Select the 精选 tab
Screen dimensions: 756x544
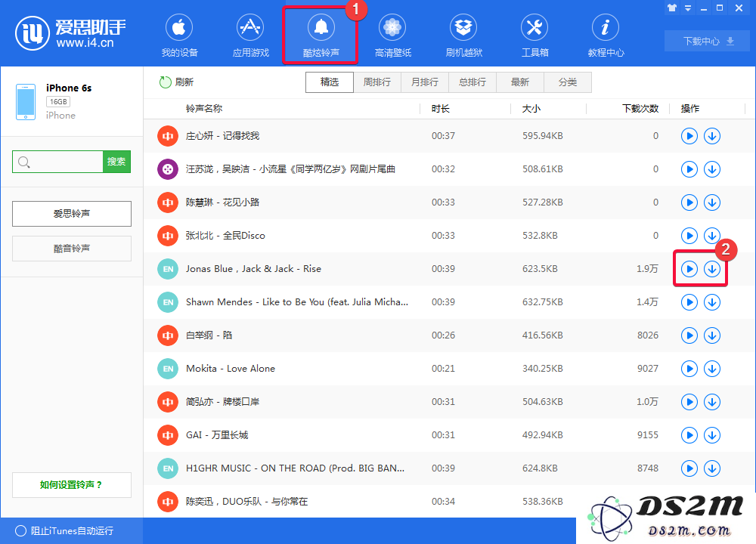(x=330, y=82)
